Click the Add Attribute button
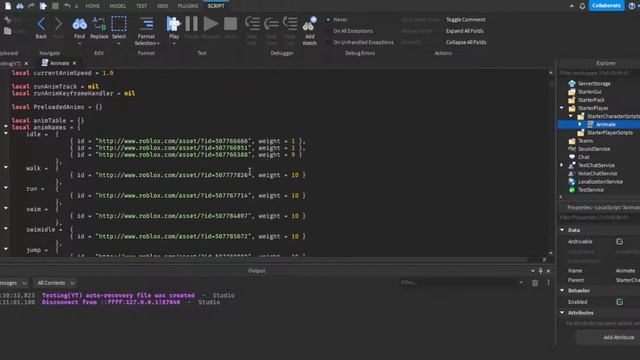The image size is (640, 360). tap(618, 338)
